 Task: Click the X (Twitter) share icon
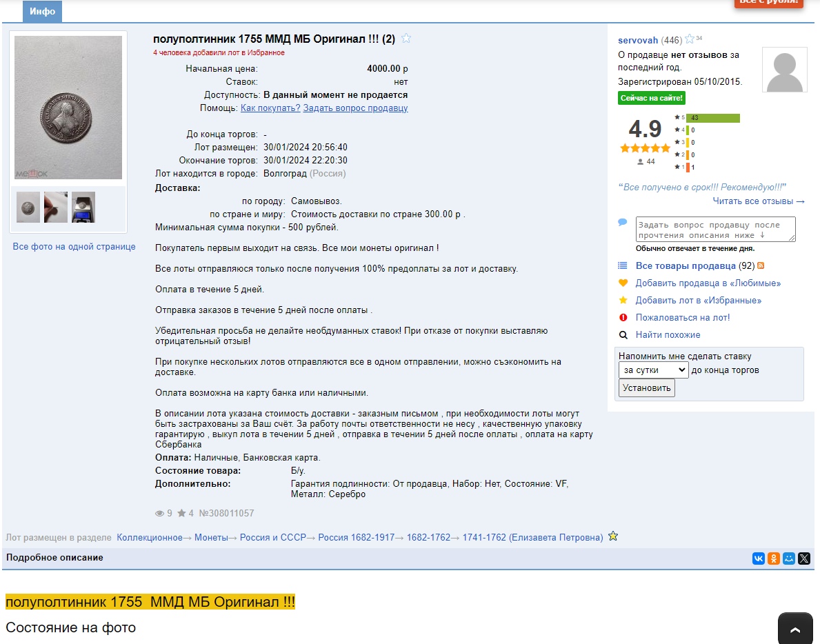pyautogui.click(x=804, y=559)
